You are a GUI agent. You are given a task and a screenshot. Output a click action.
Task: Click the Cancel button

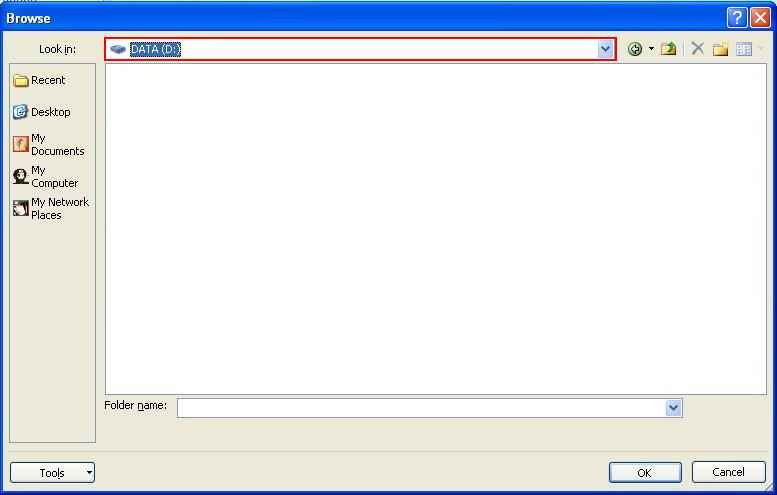[x=728, y=472]
